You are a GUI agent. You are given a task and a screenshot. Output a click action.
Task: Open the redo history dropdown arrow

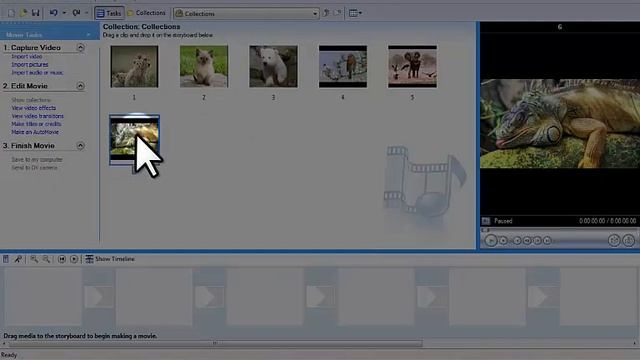pyautogui.click(x=87, y=13)
